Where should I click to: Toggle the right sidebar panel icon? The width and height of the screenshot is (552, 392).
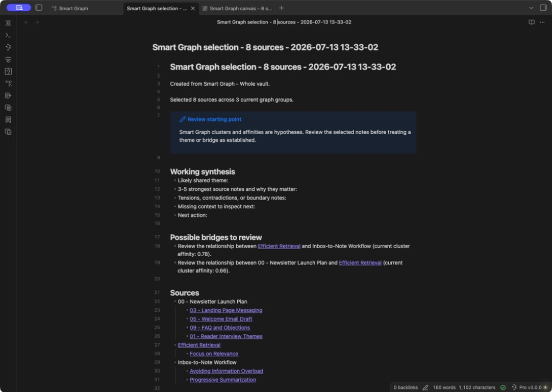point(543,8)
